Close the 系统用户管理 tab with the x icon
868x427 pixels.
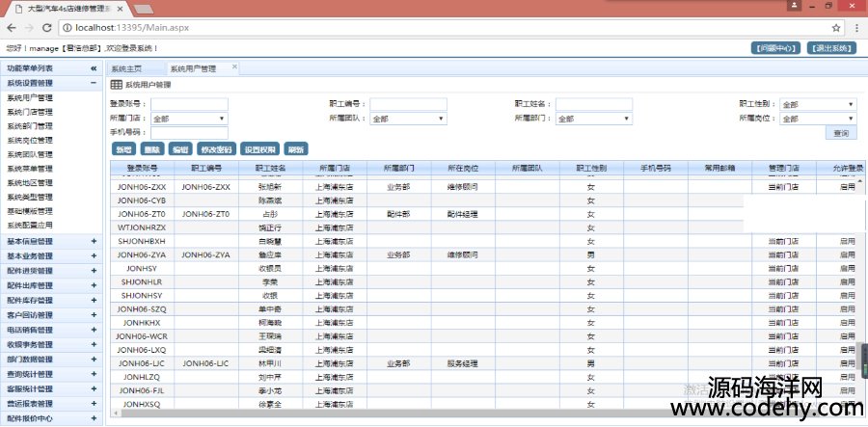234,67
